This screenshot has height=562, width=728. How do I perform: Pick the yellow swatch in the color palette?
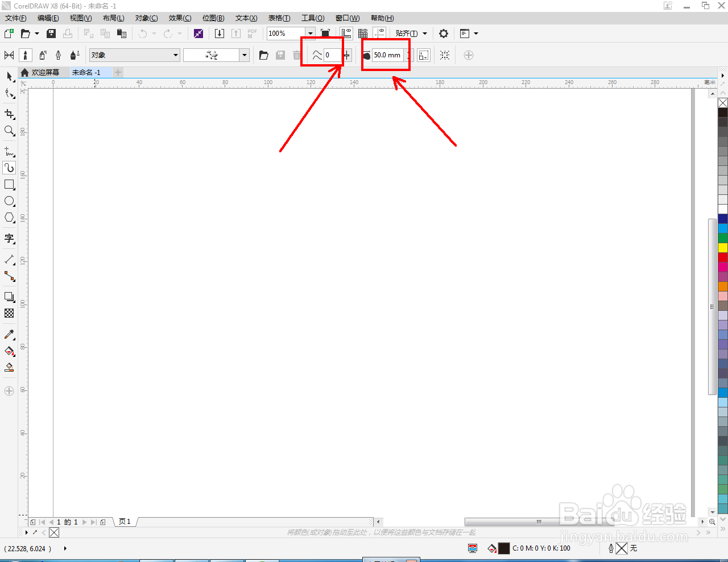723,247
